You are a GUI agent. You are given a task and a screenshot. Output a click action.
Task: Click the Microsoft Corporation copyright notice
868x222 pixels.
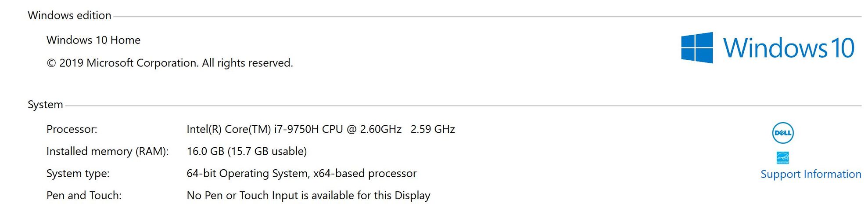click(x=169, y=63)
